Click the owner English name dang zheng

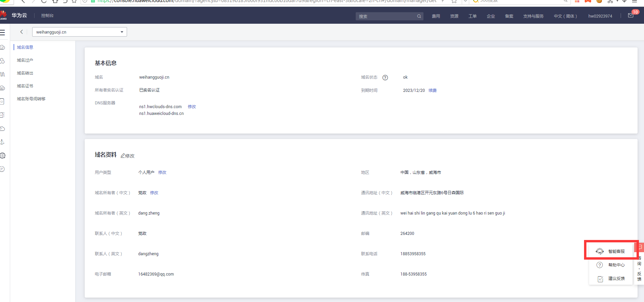tap(149, 213)
